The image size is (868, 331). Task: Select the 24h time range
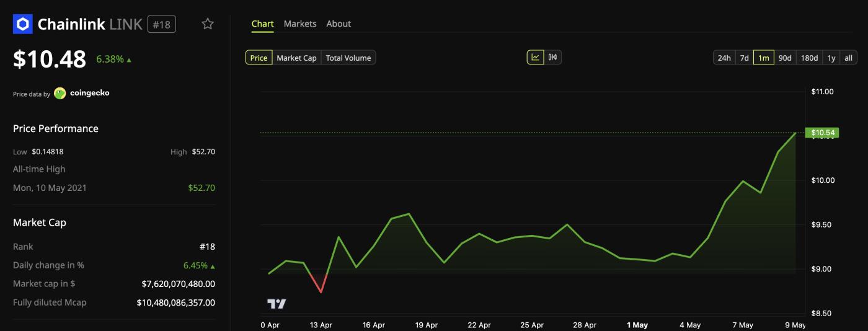724,58
